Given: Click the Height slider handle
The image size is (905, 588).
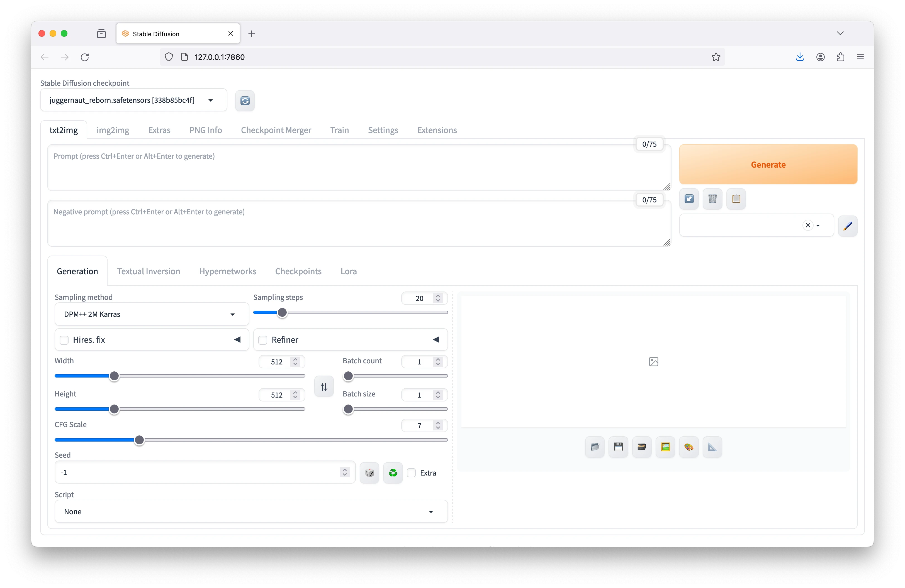Looking at the screenshot, I should 114,409.
